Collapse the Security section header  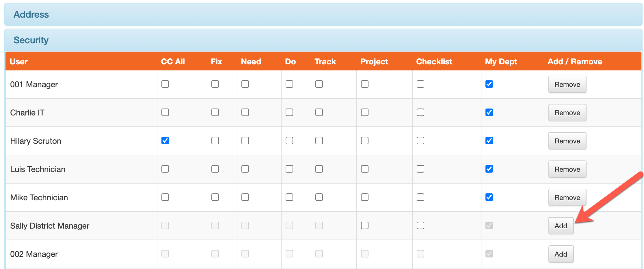323,40
